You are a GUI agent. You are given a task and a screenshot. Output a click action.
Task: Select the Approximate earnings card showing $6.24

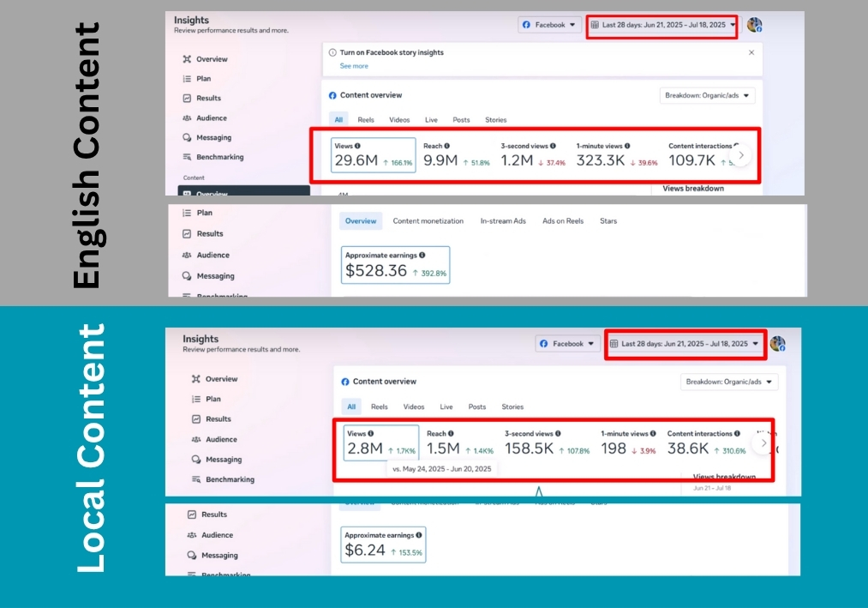[x=383, y=545]
